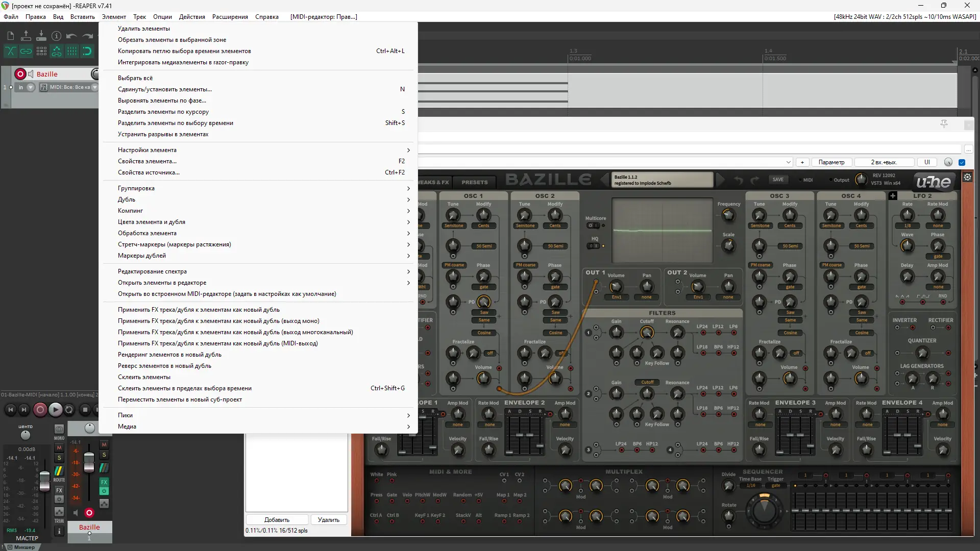Open the track input 'in' dropdown
980x551 pixels.
[31, 87]
